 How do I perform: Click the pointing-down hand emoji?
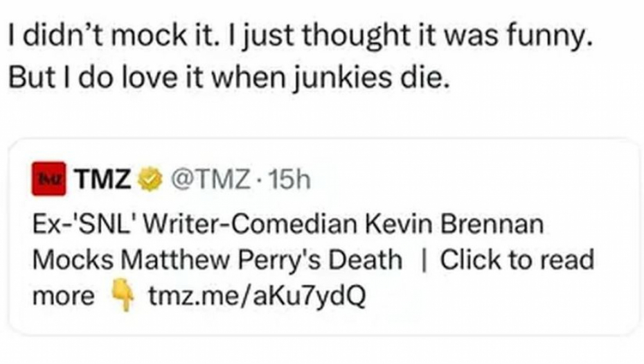(x=123, y=297)
